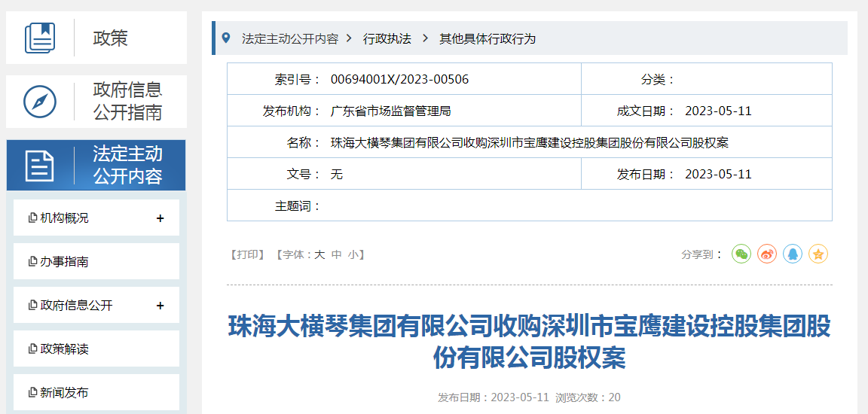Go to 其他具体行政行为 breadcrumb link
Screen dimensions: 868x414
(487, 38)
